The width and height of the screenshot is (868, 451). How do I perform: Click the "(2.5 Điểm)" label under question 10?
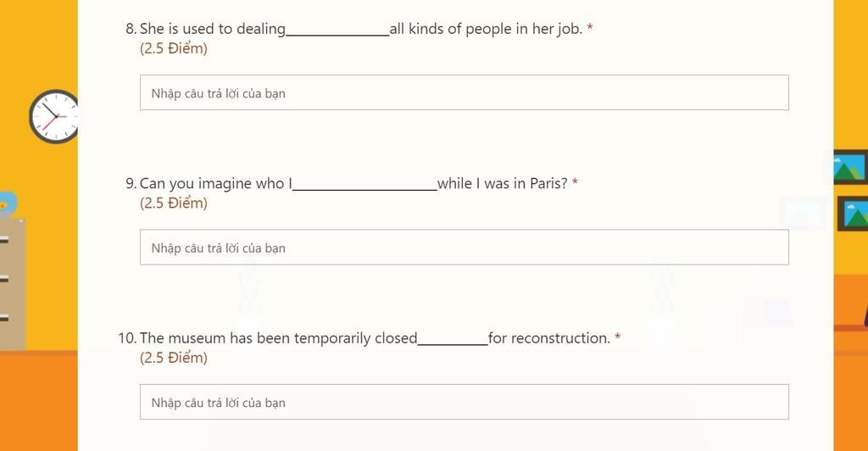click(x=174, y=358)
